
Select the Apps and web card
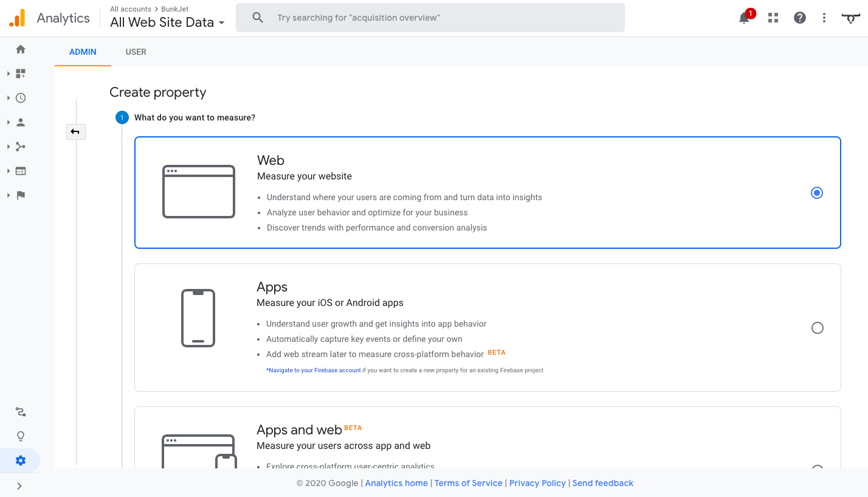point(487,439)
